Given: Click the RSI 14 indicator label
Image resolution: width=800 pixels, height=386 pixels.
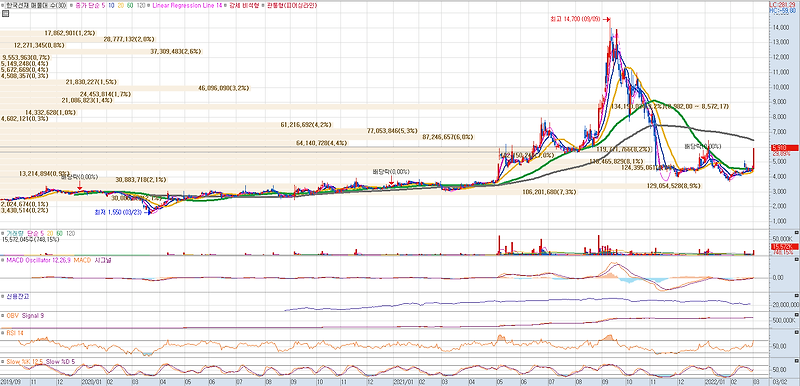Looking at the screenshot, I should click(15, 333).
